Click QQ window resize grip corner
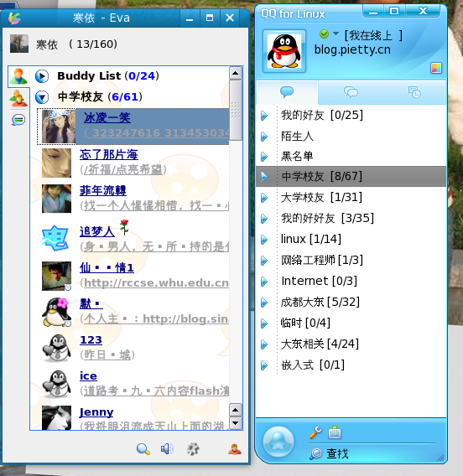 coord(440,458)
